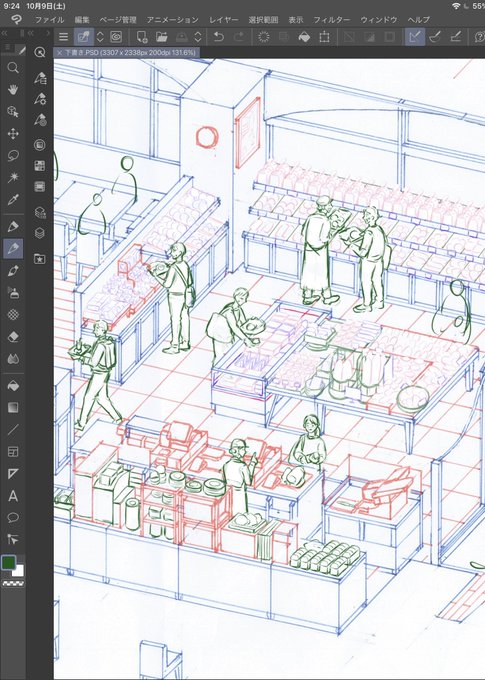
Task: Select the Hand move-canvas tool
Action: [13, 90]
